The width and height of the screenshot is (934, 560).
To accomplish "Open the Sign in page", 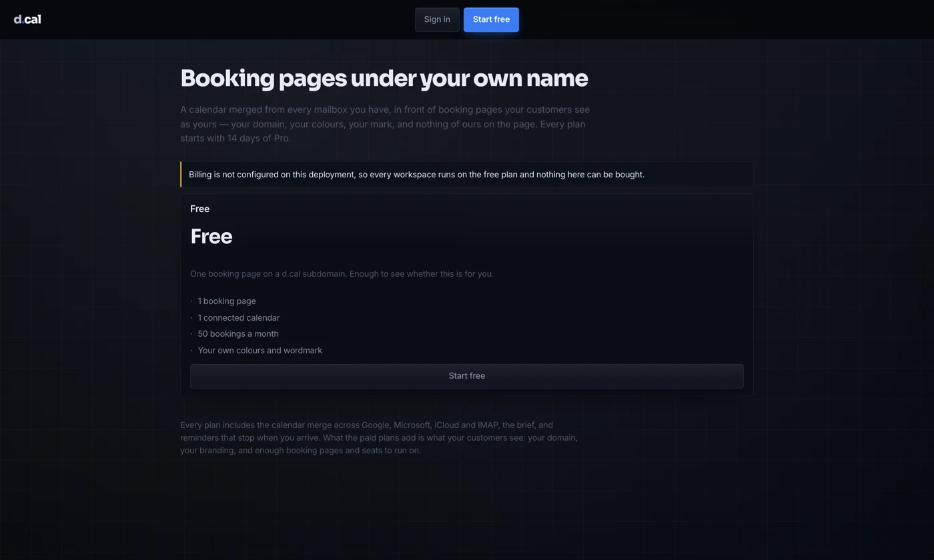I will click(437, 19).
